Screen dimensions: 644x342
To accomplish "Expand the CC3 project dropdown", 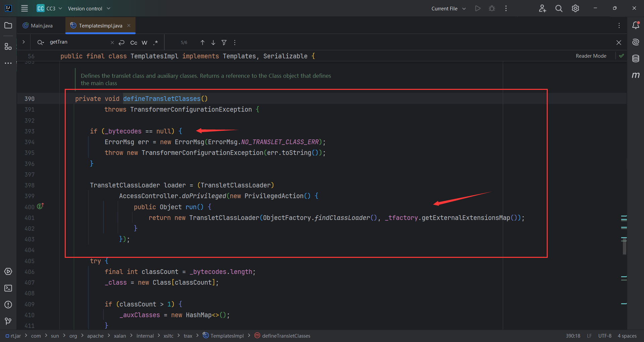I will pos(50,8).
